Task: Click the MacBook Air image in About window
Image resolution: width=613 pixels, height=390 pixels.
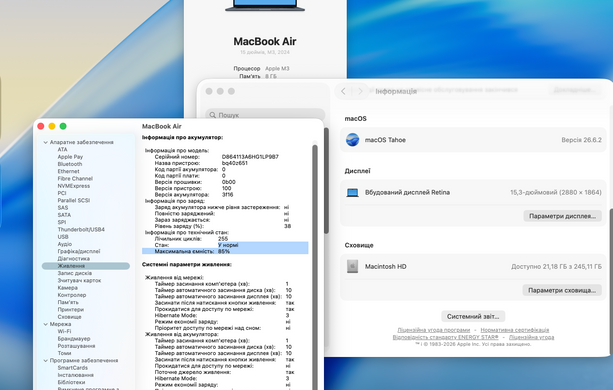Action: click(265, 5)
